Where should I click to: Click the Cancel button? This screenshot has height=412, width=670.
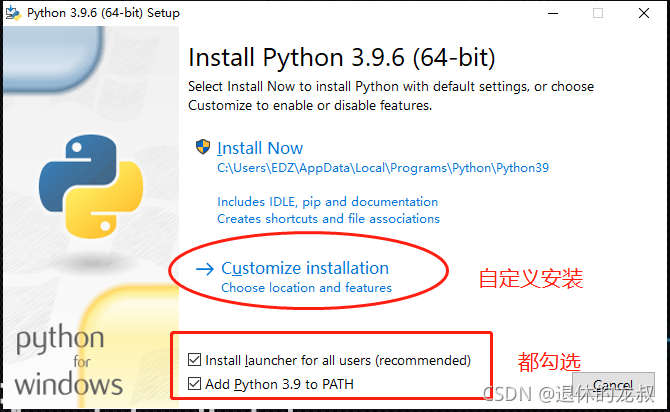click(x=613, y=385)
